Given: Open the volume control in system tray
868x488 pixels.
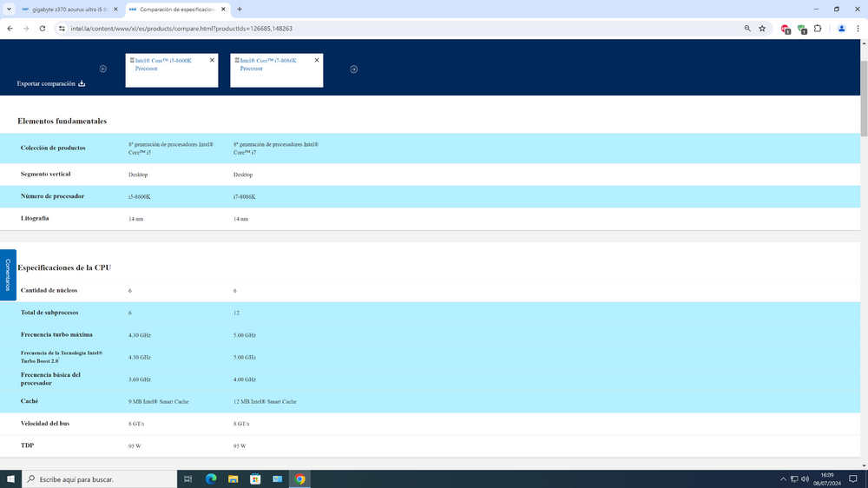Looking at the screenshot, I should [805, 479].
